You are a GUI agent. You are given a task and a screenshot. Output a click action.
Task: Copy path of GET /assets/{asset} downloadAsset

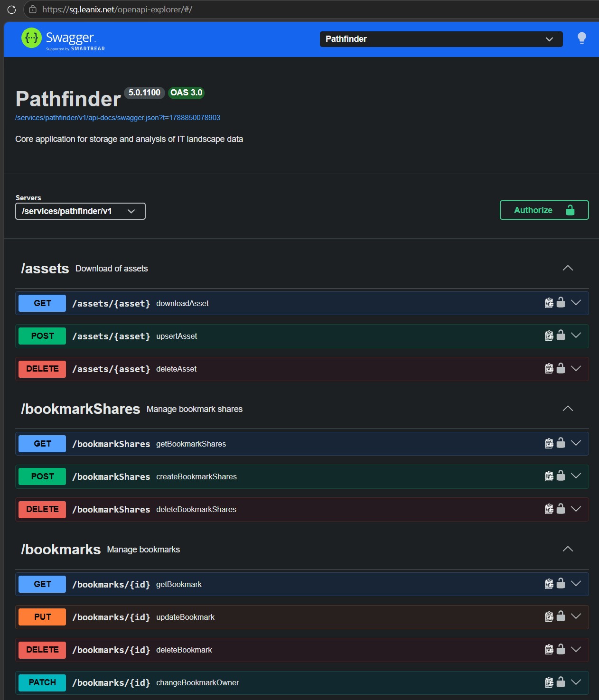(549, 303)
